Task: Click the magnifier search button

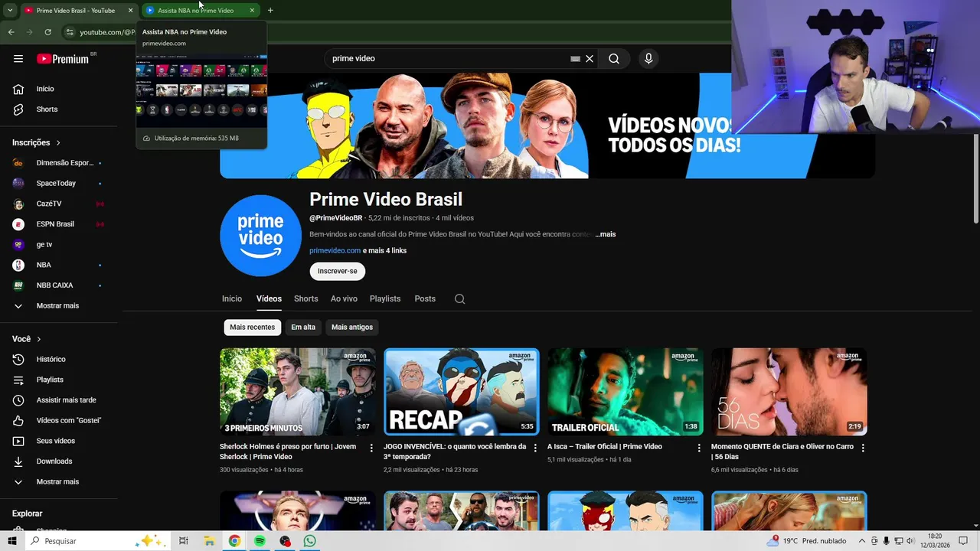Action: (614, 58)
